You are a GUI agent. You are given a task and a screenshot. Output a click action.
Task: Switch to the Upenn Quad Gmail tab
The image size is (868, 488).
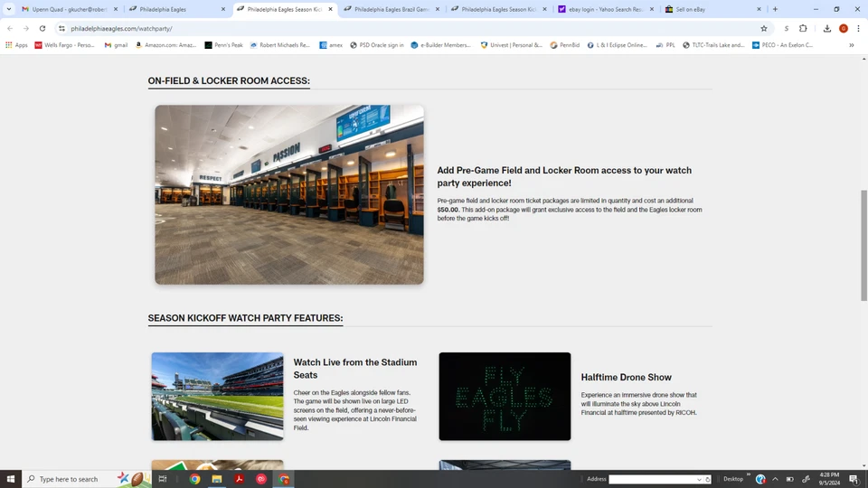(71, 9)
